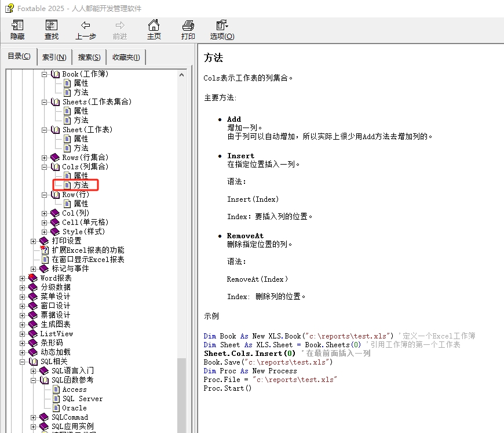
Task: Open the 属性 page under Sheets(工作表集合)
Action: coord(81,111)
